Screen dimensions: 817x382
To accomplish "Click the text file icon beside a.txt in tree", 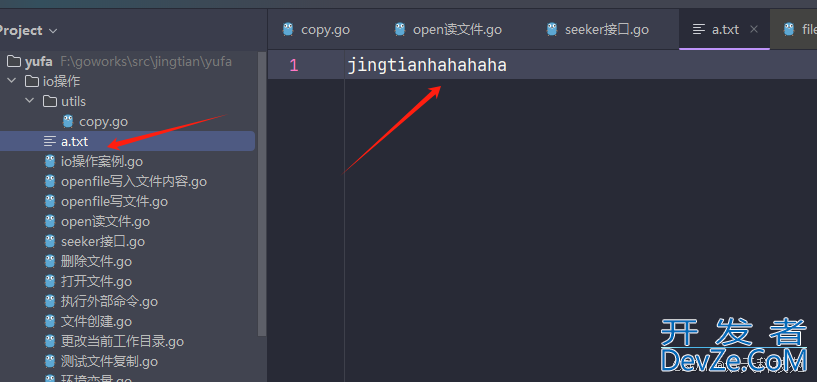I will point(50,141).
